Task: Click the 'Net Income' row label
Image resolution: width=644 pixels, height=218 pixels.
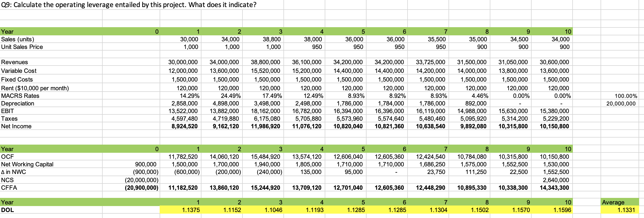Action: click(16, 126)
